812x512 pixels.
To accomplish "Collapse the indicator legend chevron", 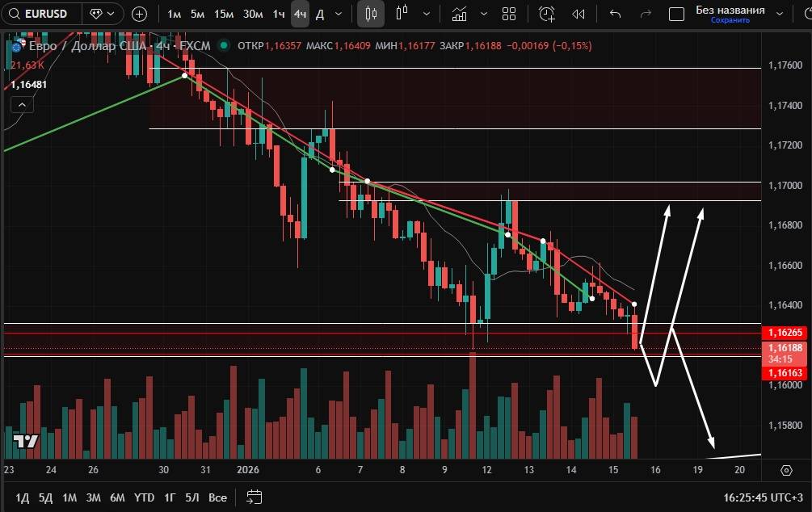I will pos(22,104).
